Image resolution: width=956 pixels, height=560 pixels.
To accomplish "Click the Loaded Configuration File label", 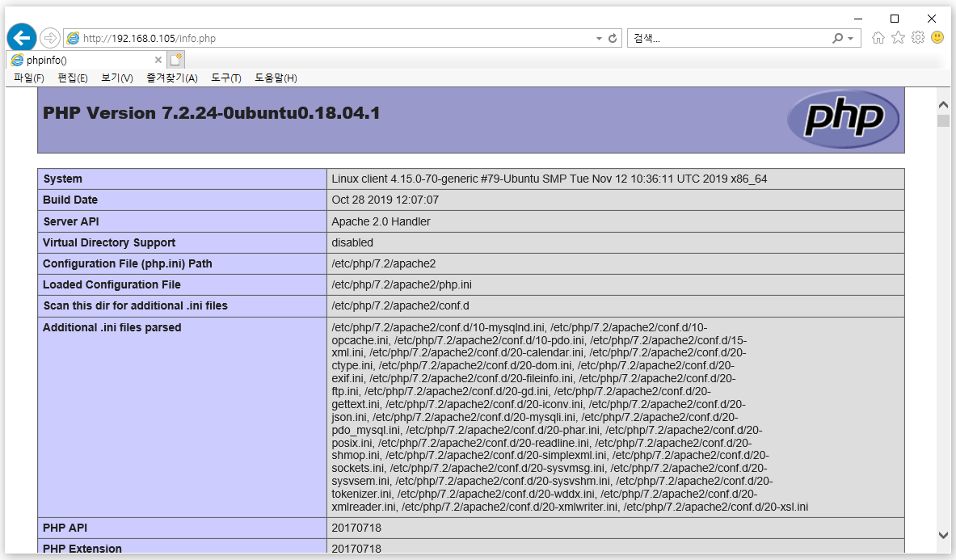I will (x=112, y=284).
